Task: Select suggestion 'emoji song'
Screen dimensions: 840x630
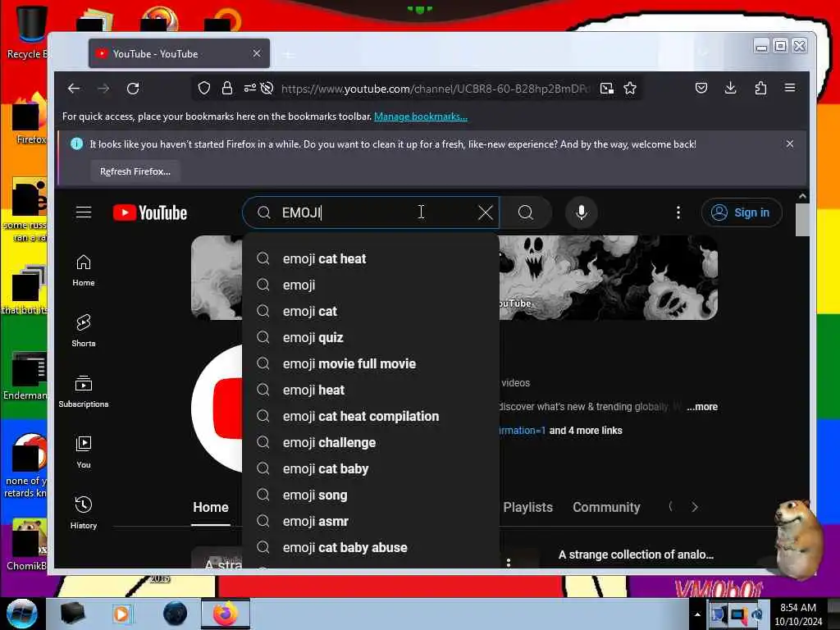Action: (x=371, y=495)
